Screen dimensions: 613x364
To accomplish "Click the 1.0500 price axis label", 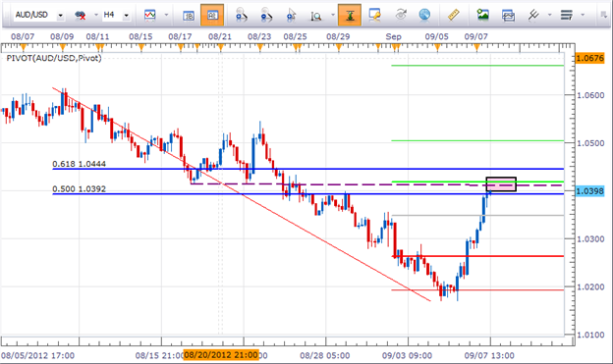I will click(x=590, y=143).
